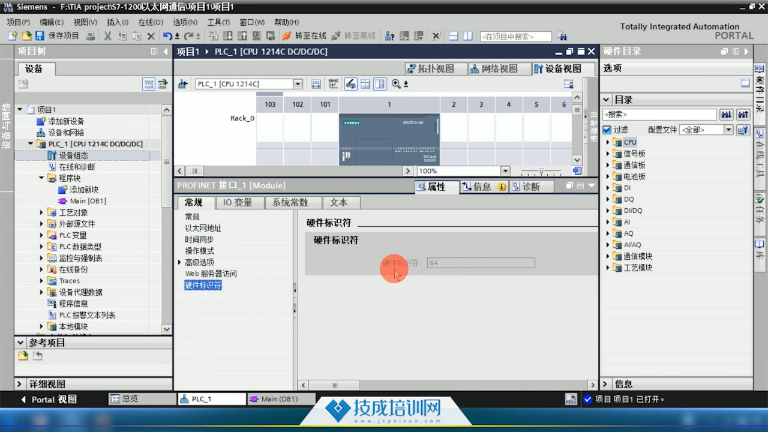The width and height of the screenshot is (768, 432).
Task: Expand 监控与强制表 folder
Action: tap(42, 258)
